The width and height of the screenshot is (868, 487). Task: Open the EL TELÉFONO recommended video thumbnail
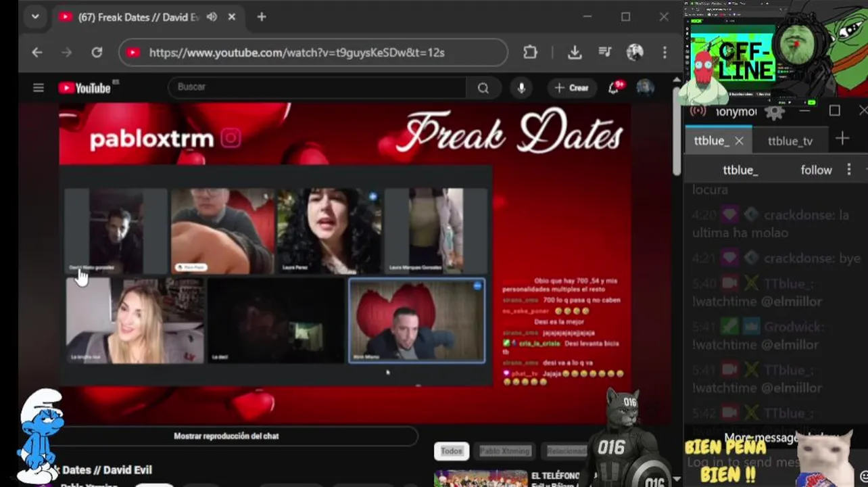[479, 478]
